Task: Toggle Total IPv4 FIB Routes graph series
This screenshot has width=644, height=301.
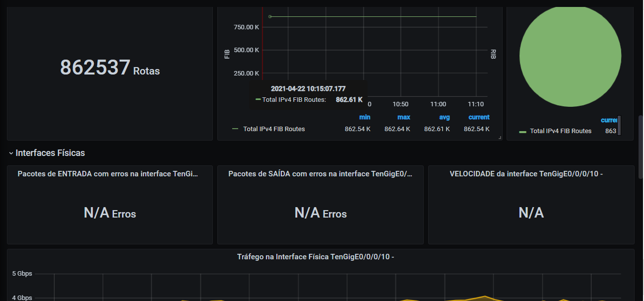Action: (274, 129)
